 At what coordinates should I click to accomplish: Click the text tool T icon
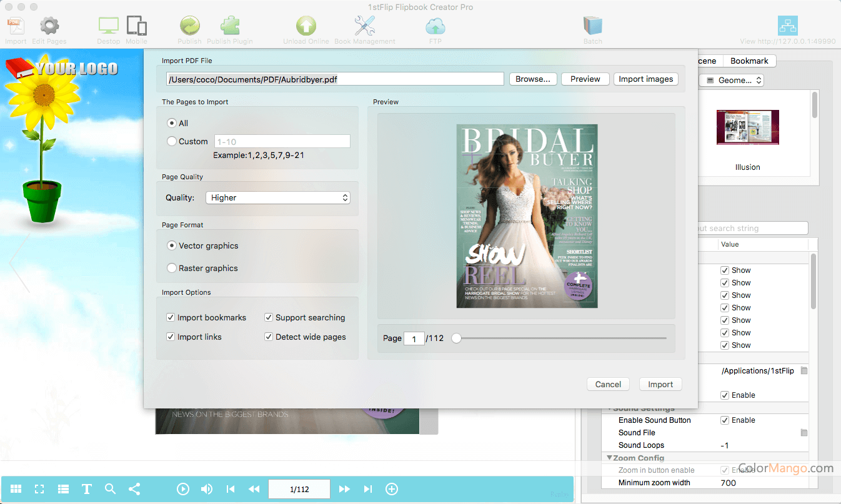(87, 489)
